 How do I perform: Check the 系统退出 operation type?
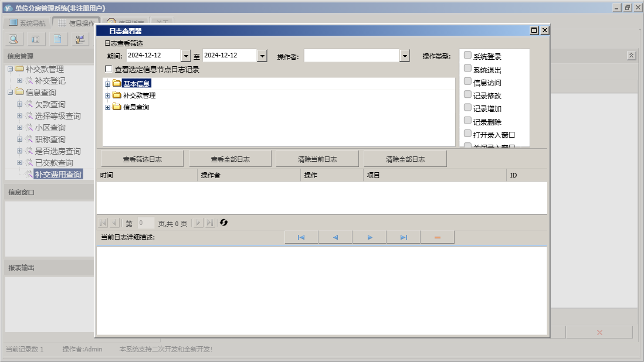pos(467,68)
